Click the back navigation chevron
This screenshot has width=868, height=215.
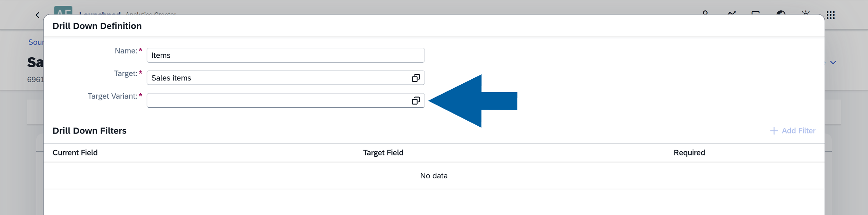click(x=37, y=15)
